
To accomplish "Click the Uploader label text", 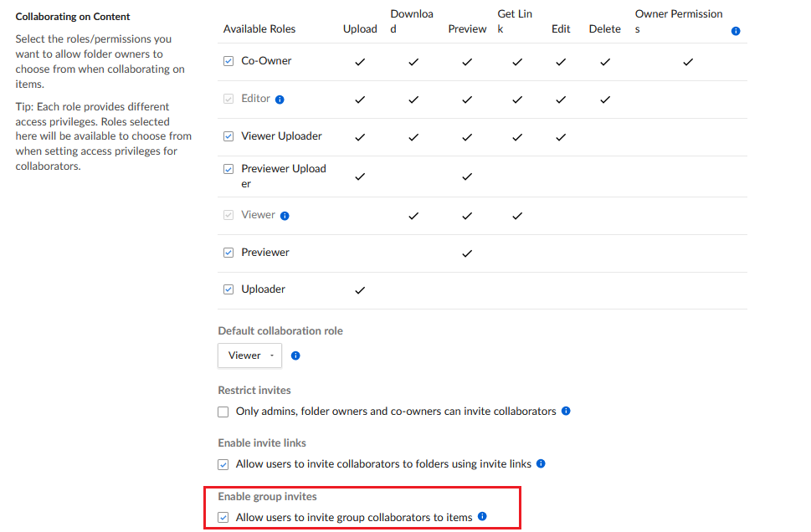I will click(264, 289).
